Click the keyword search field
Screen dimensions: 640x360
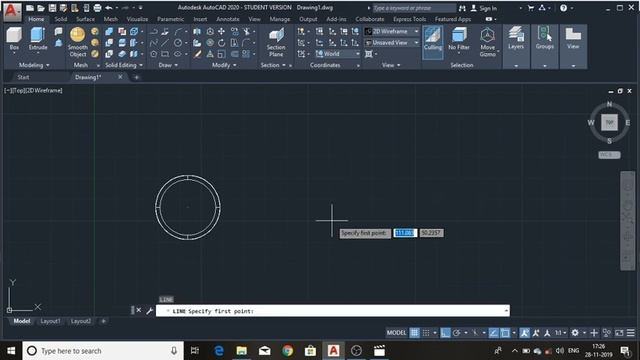pyautogui.click(x=414, y=8)
